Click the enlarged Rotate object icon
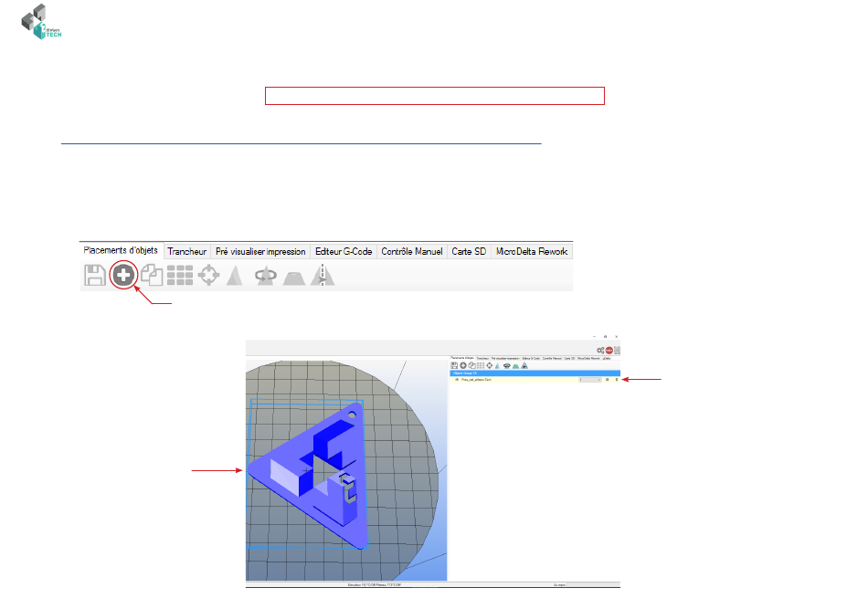 [266, 275]
